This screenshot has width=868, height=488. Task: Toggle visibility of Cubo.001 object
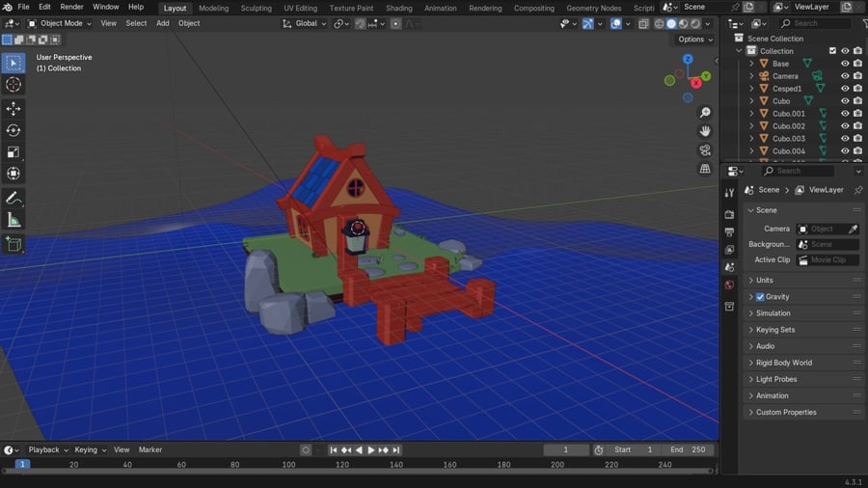pyautogui.click(x=845, y=114)
